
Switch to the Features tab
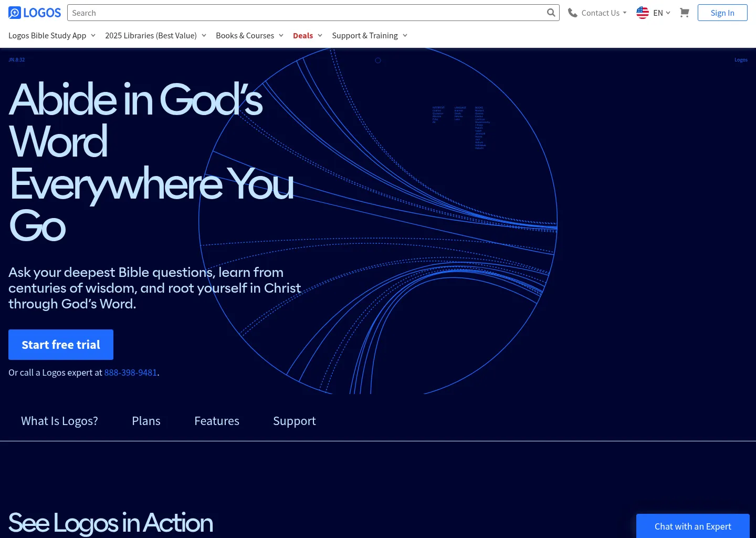217,421
